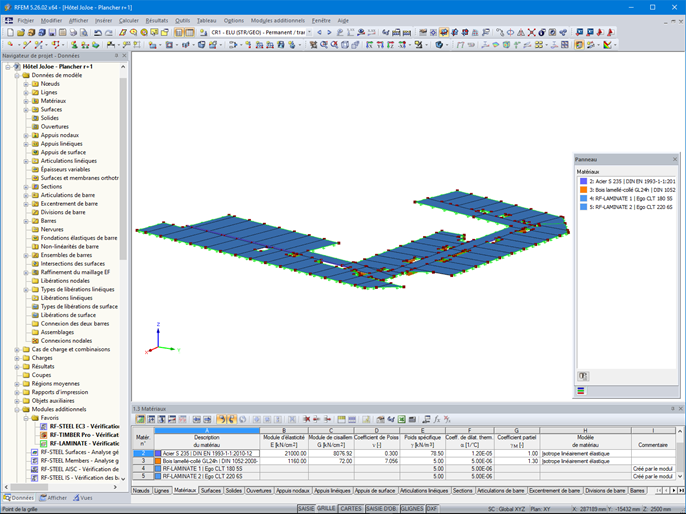Save the model with the floppy disk icon

[x=52, y=32]
